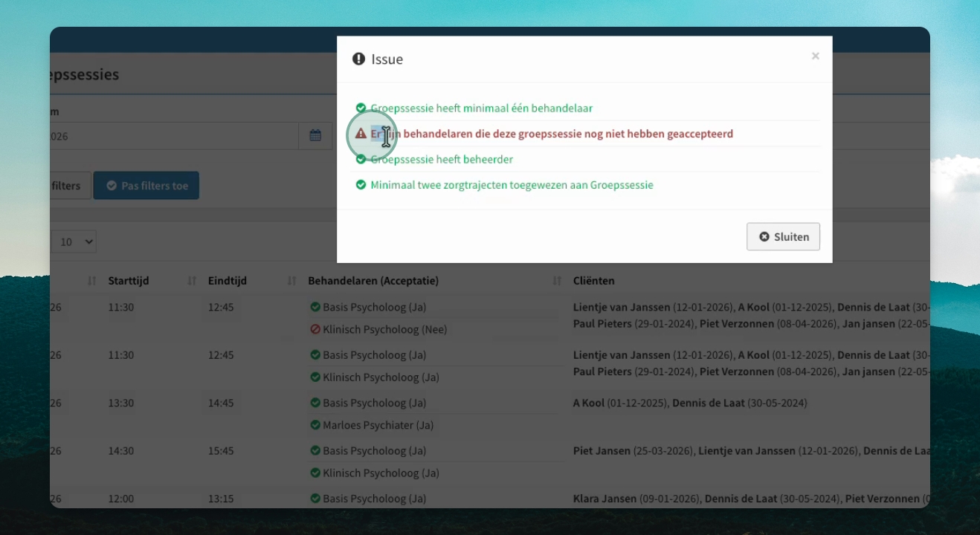
Task: Click green check icon for 'Minimaal twee zorgtrajecten'
Action: click(361, 184)
